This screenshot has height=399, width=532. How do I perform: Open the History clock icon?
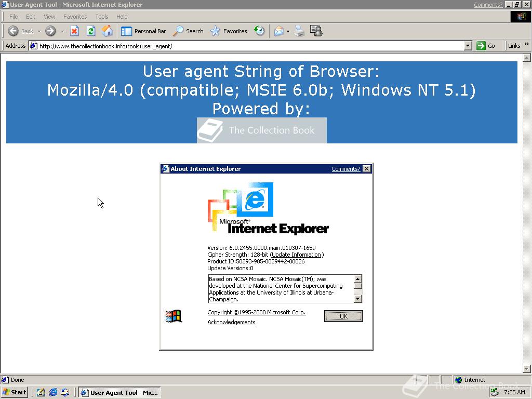(x=260, y=31)
